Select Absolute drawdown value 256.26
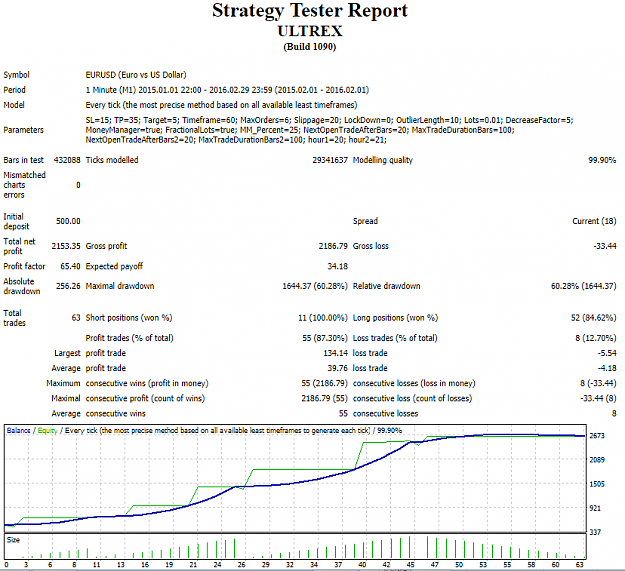The width and height of the screenshot is (625, 571). (68, 286)
